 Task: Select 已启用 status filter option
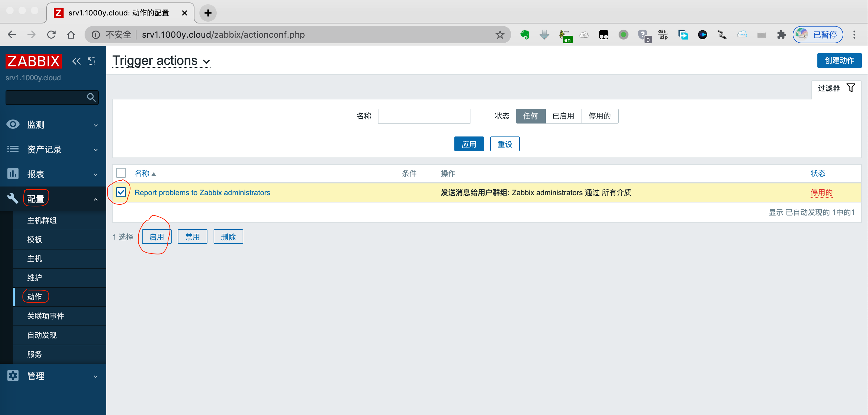click(x=563, y=116)
